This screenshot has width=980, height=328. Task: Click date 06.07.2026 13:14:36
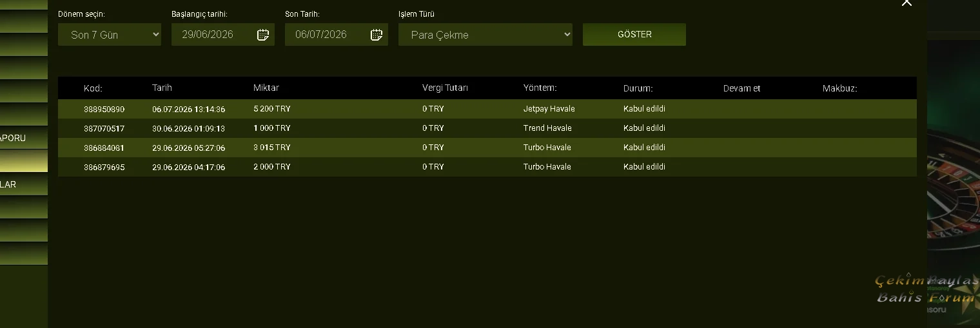pos(188,109)
